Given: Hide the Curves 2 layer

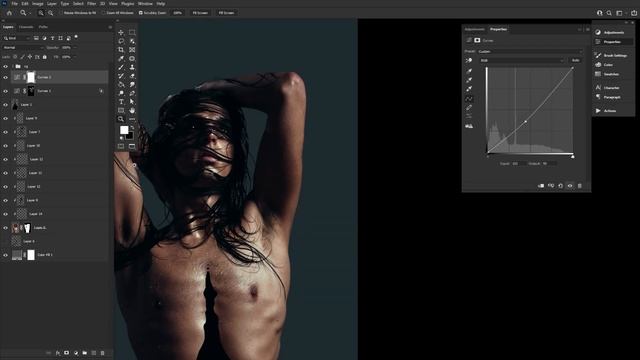Looking at the screenshot, I should point(5,77).
